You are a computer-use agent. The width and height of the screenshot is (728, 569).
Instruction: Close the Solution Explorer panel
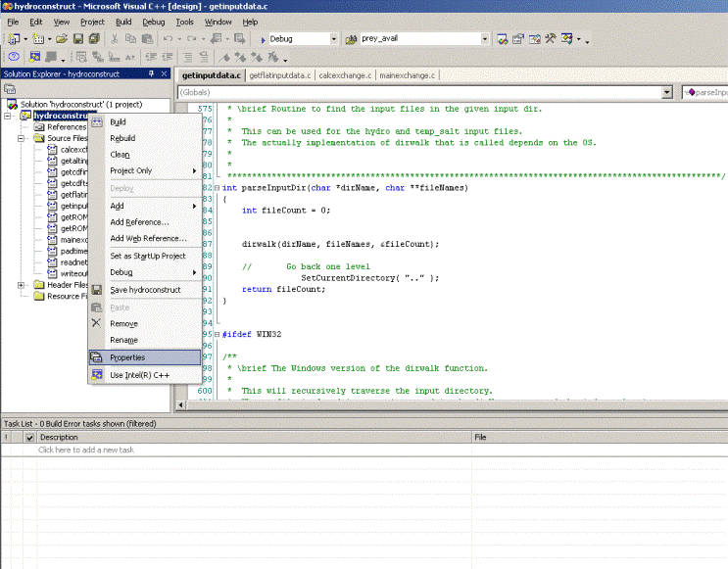pyautogui.click(x=164, y=73)
